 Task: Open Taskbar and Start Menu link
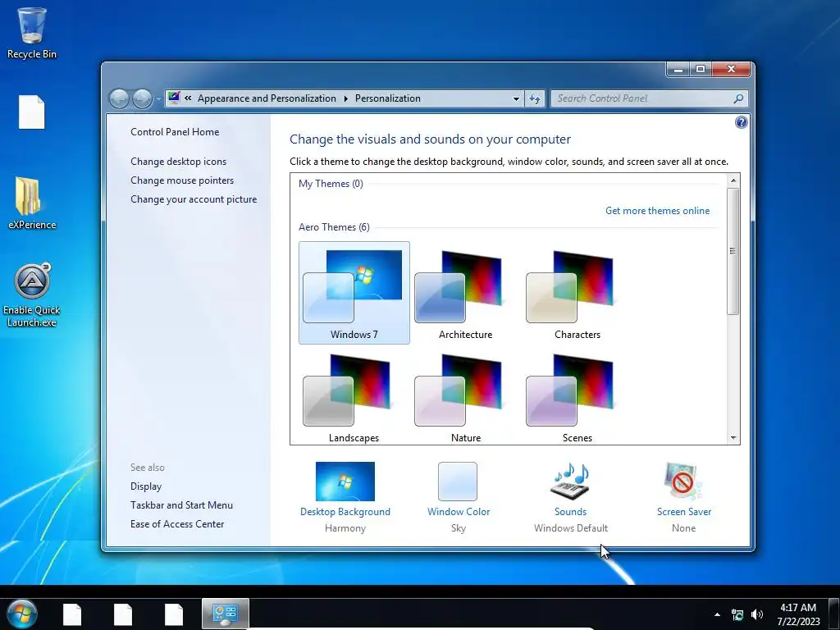click(x=181, y=504)
